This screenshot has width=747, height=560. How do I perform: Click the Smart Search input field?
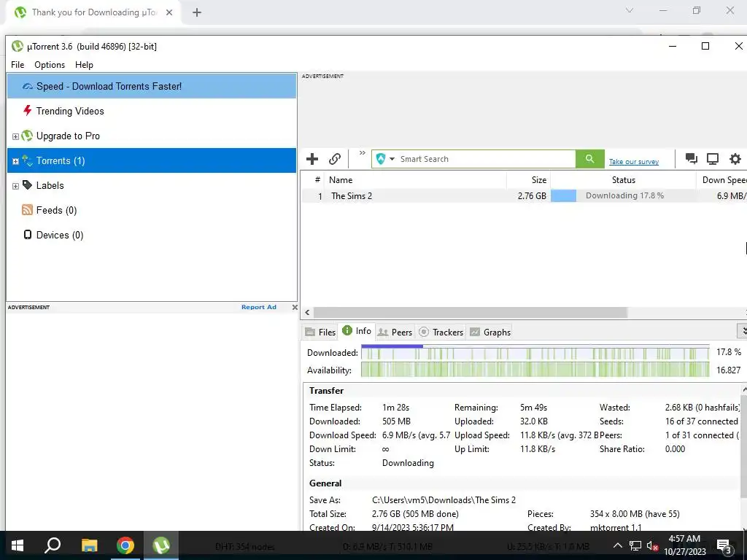[486, 159]
